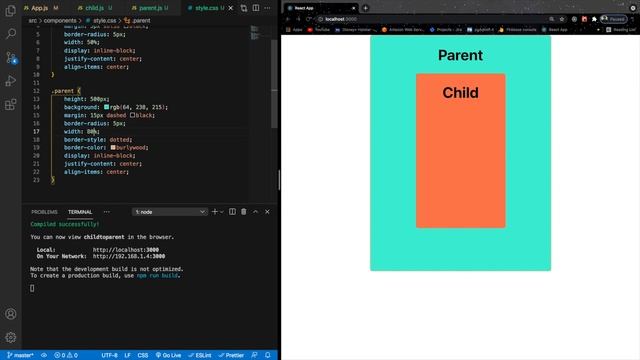Open the panel tabs overflow ellipsis
Viewport: 640px width, 360px height.
(107, 212)
